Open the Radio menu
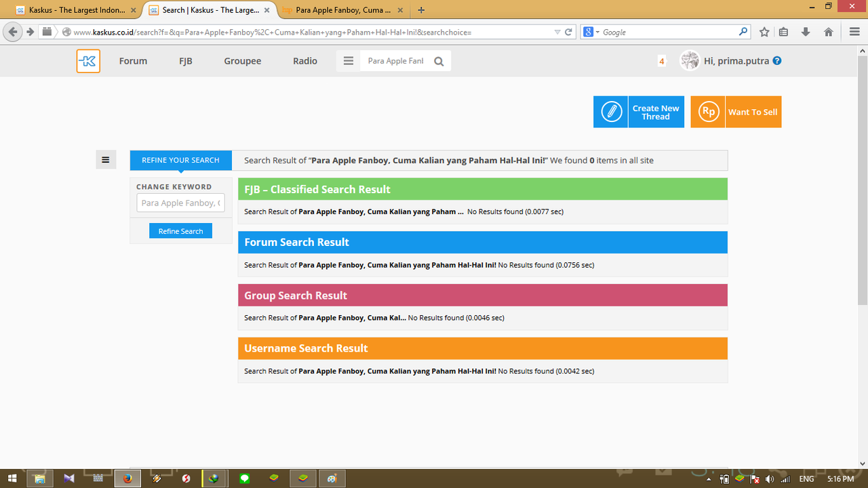Viewport: 868px width, 488px height. point(305,61)
